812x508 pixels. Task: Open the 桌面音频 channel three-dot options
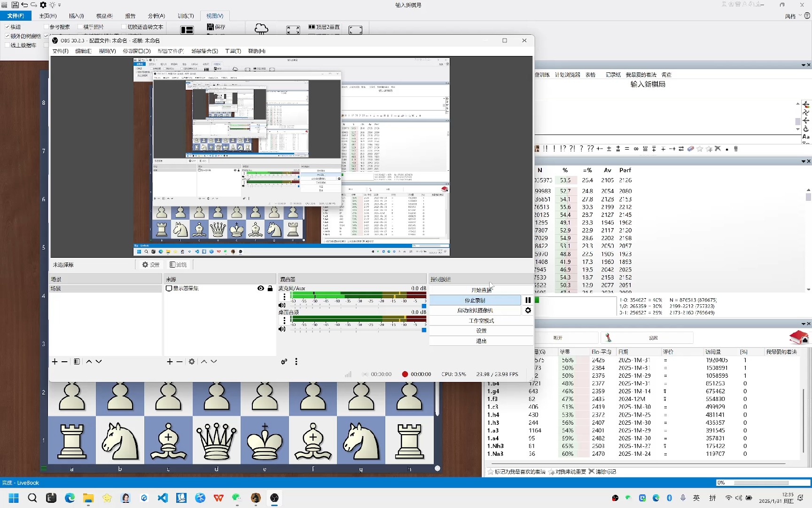click(284, 320)
